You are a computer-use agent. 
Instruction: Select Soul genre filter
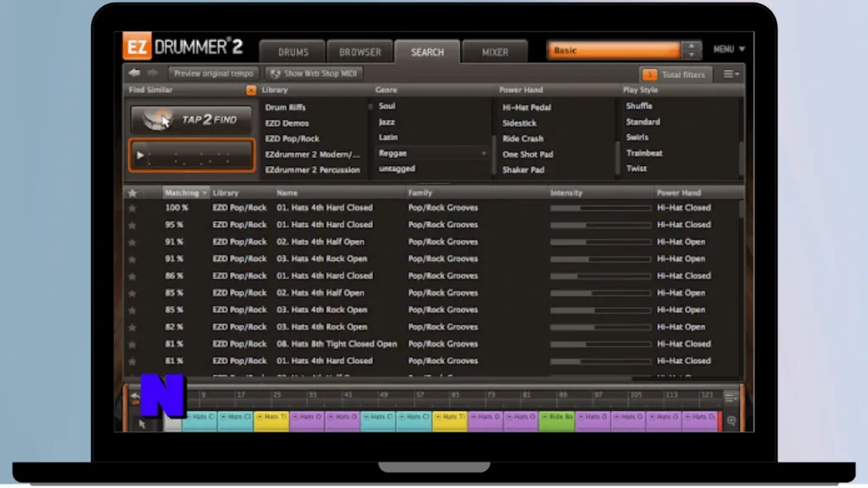pyautogui.click(x=387, y=106)
